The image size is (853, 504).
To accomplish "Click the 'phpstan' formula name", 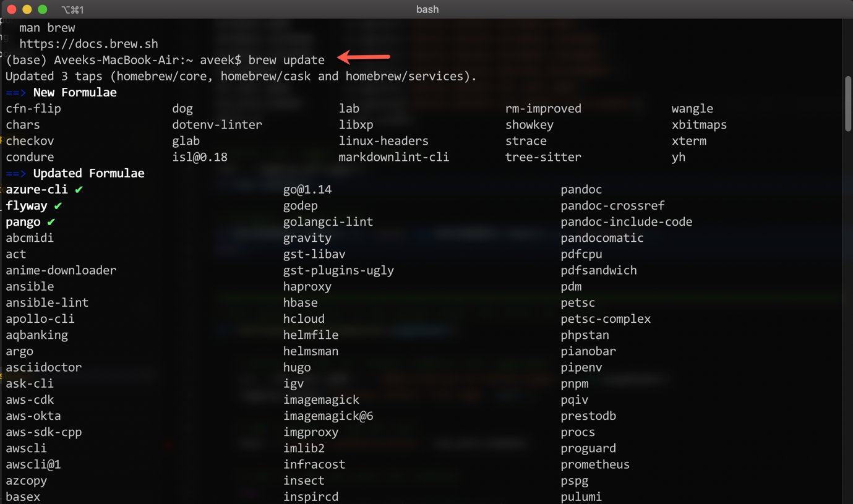I will pyautogui.click(x=585, y=335).
